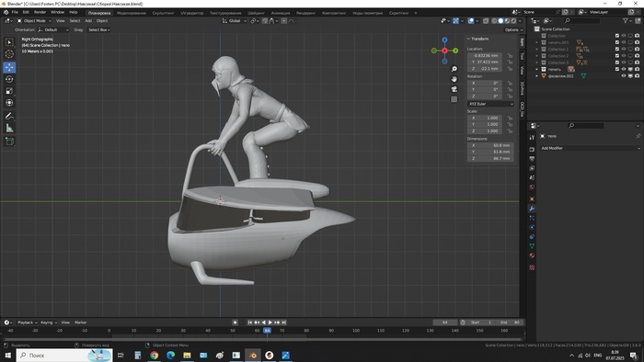Screen dimensions: 644x362
Task: Open the Modifiers tab (blue wrench)
Action: coord(532,209)
